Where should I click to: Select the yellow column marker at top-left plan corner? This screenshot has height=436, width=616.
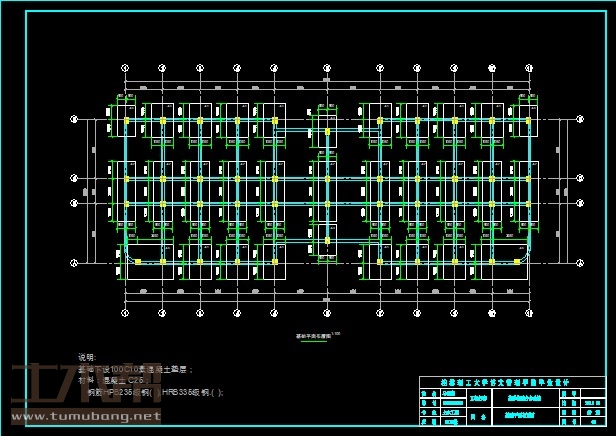pos(126,120)
